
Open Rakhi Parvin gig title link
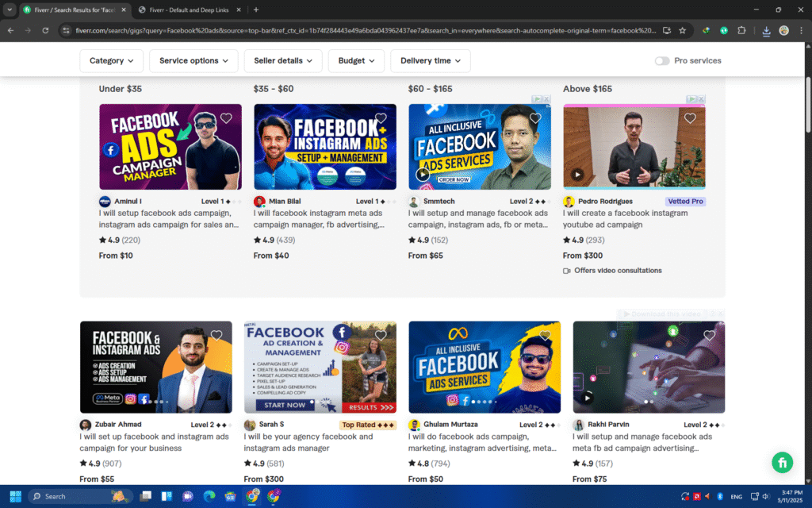(x=642, y=442)
